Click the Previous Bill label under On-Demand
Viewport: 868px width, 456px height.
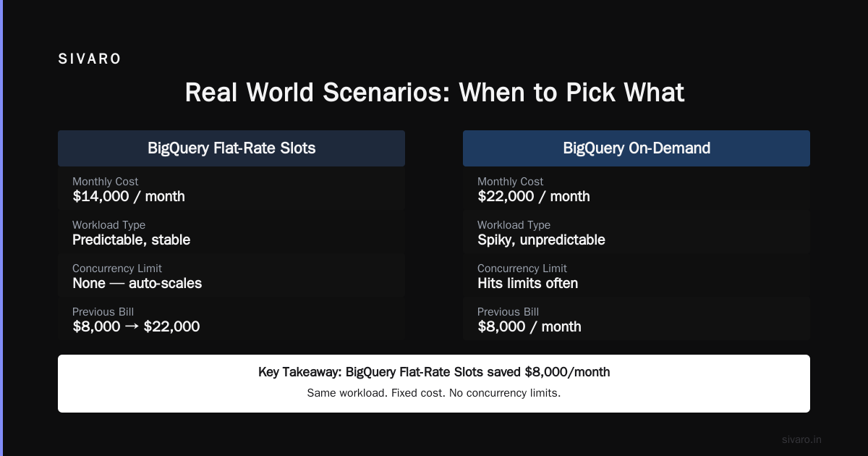pos(509,312)
